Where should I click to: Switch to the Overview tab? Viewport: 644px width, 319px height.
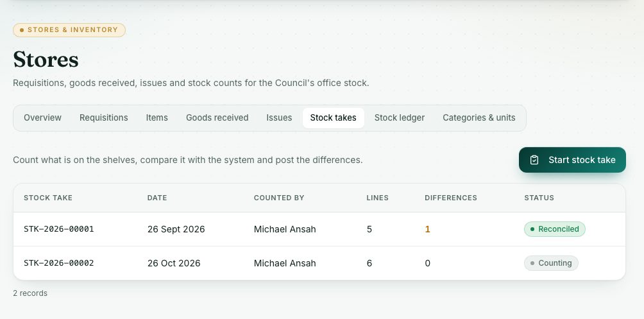click(43, 118)
